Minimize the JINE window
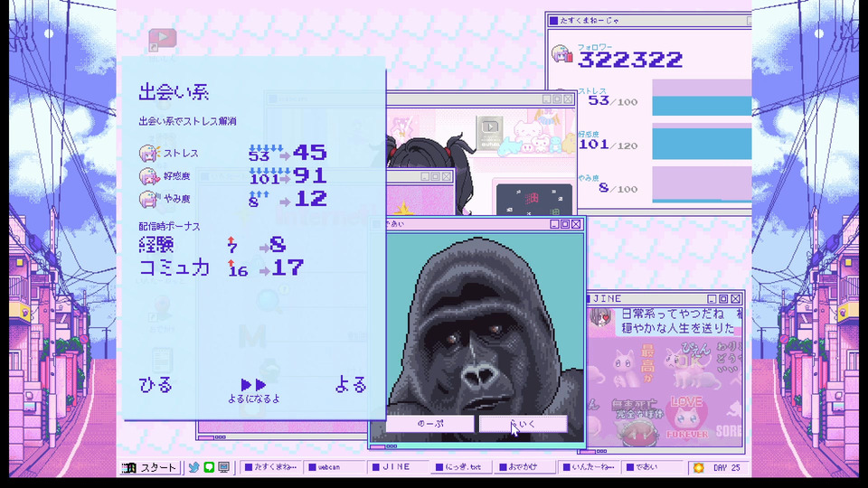The image size is (868, 488). 712,299
